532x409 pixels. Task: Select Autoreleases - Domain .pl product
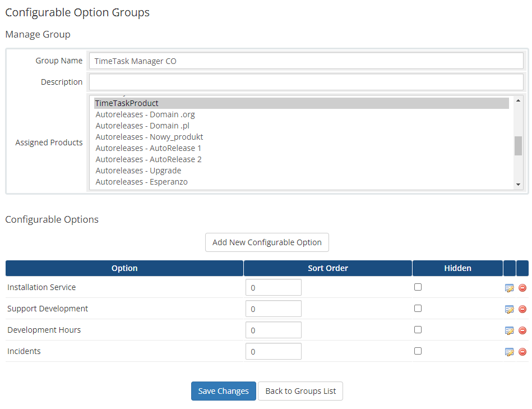[301, 126]
